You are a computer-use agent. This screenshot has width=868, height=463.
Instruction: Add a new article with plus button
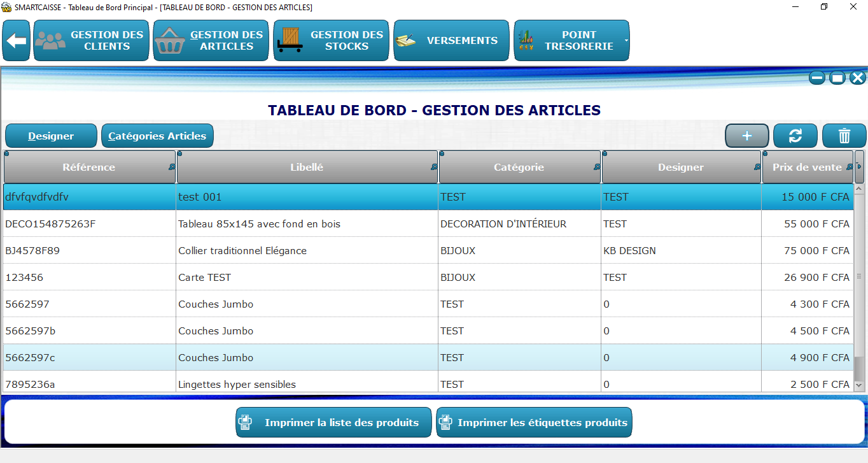pos(747,136)
